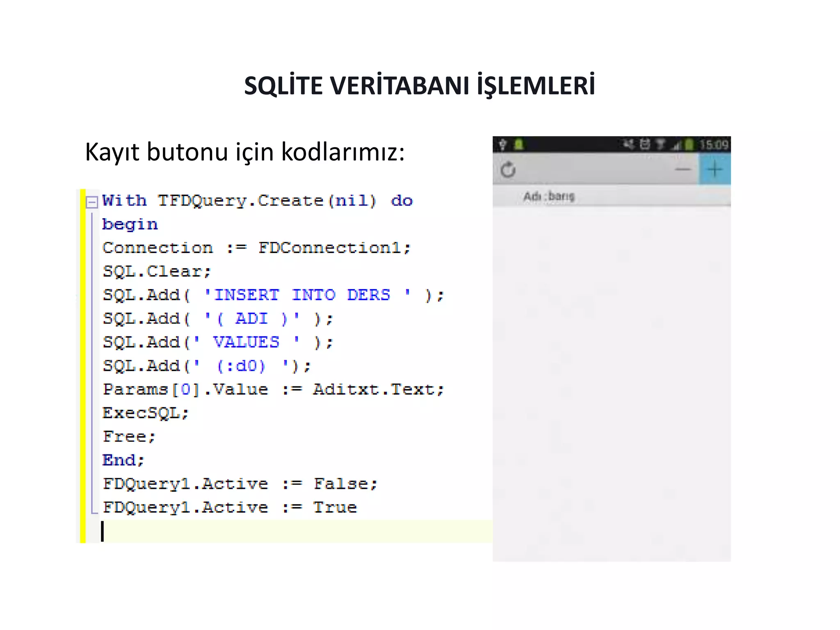
Task: Click the phone status bar clock 15:09
Action: coord(714,144)
